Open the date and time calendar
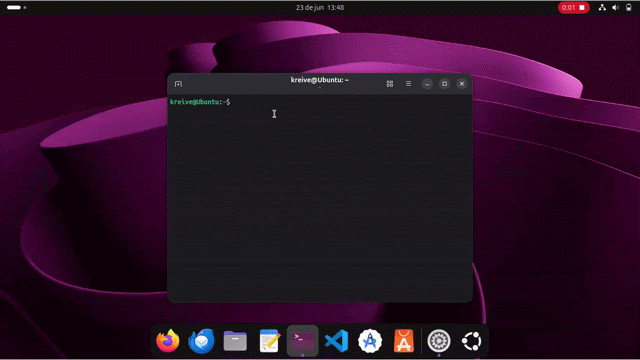 point(320,7)
